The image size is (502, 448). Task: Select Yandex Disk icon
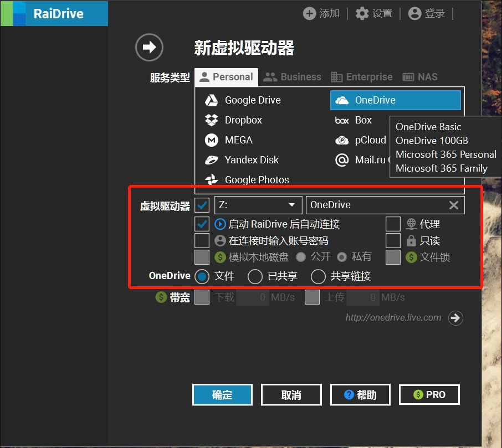click(x=211, y=159)
